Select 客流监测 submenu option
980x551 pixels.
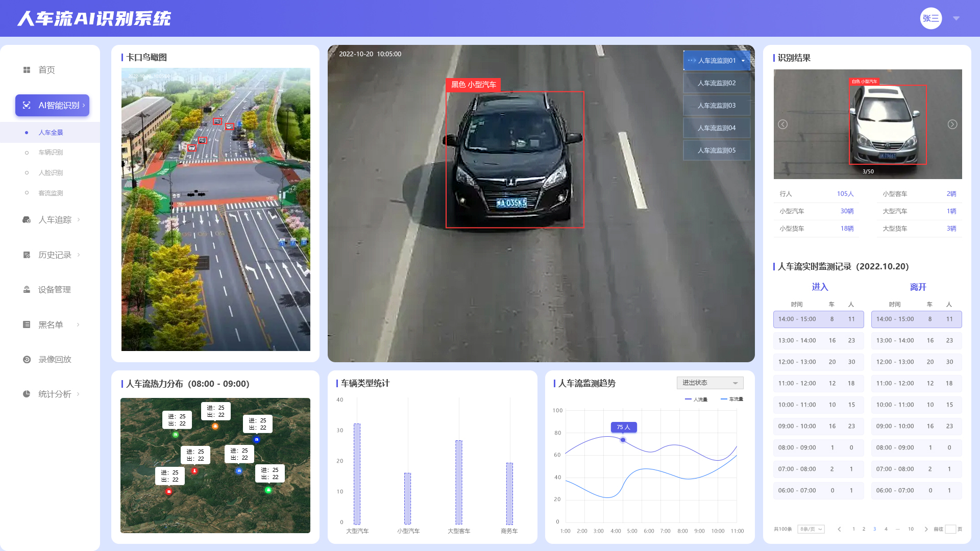51,193
